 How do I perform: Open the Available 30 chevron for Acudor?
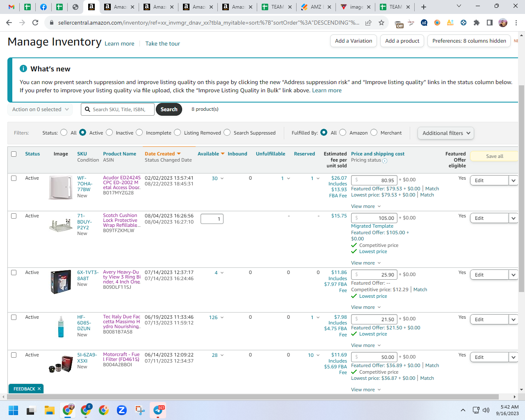click(222, 178)
